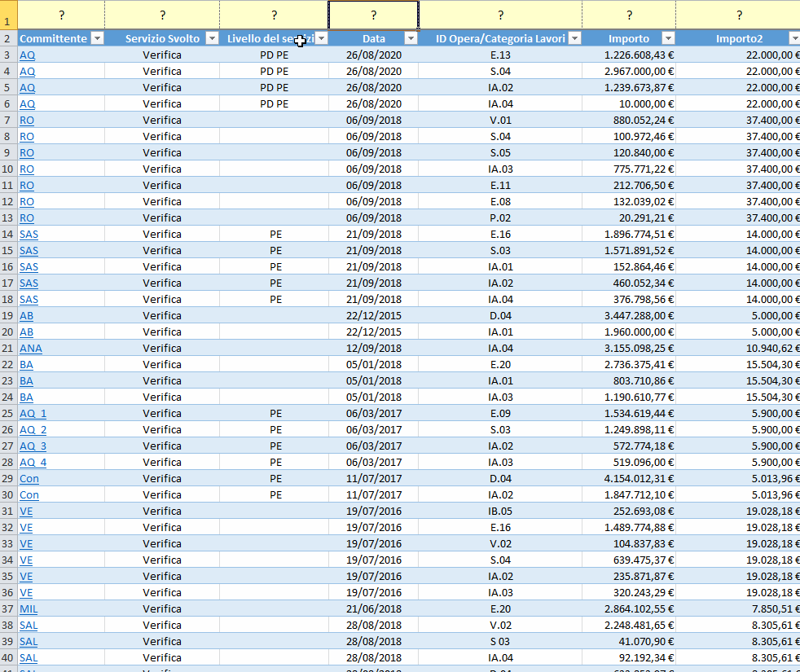Open the AB link in row 19

pyautogui.click(x=27, y=316)
